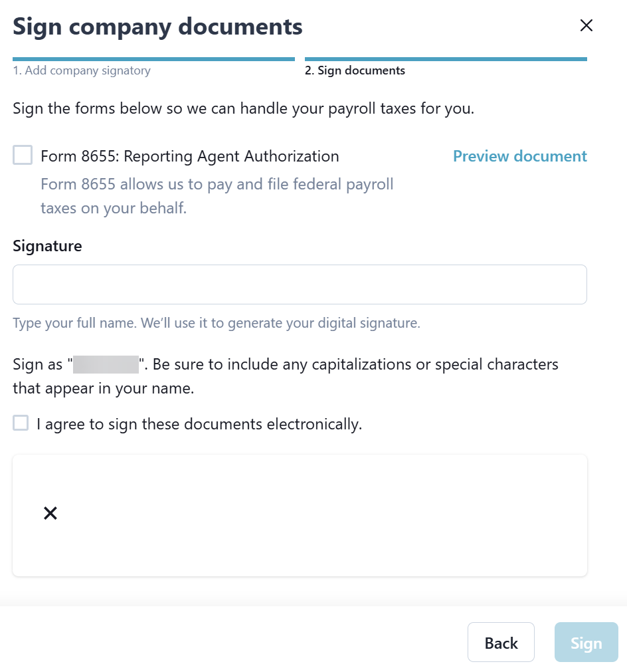Click the redacted signatory name placeholder
The width and height of the screenshot is (627, 672).
click(106, 365)
